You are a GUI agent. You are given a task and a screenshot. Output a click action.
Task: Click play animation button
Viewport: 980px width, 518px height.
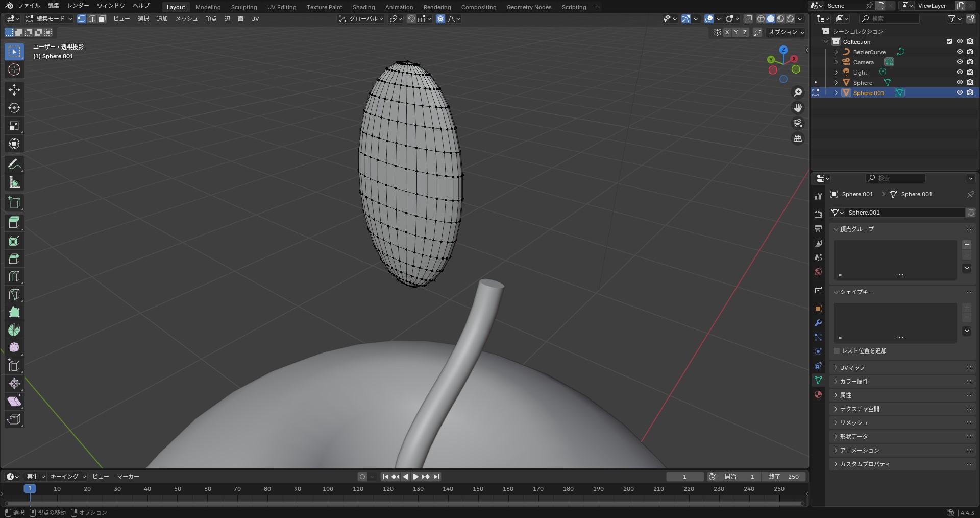pyautogui.click(x=415, y=477)
